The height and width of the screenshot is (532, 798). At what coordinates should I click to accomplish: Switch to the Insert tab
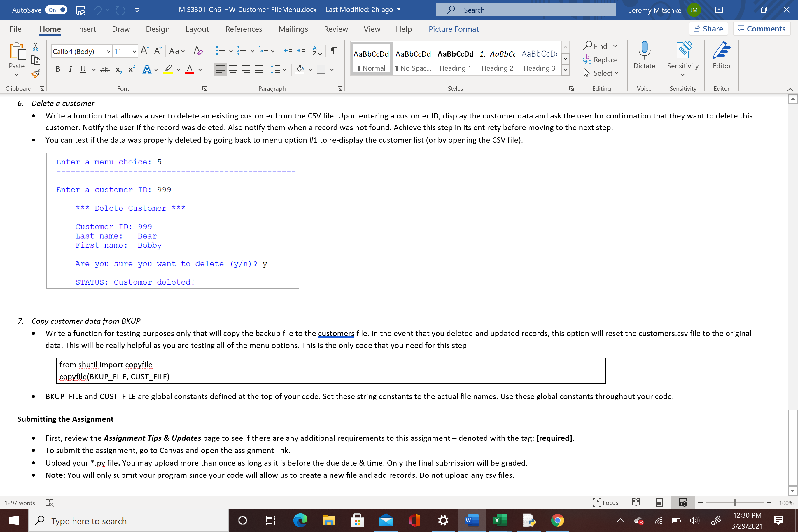point(86,29)
